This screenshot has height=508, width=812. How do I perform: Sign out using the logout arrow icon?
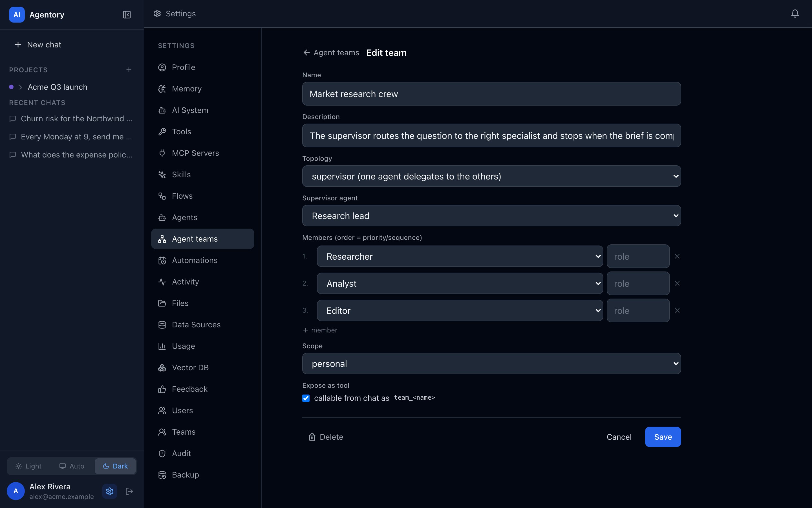pos(129,491)
